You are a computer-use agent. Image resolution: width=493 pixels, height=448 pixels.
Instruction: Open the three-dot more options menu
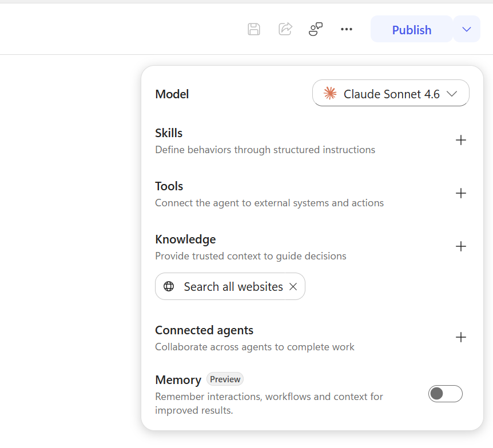347,29
